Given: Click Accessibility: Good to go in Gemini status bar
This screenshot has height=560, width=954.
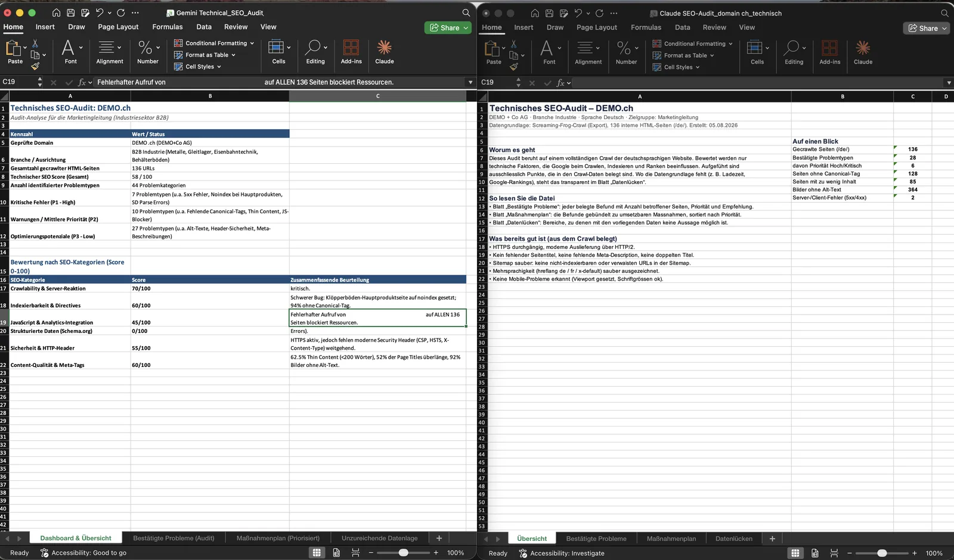Looking at the screenshot, I should point(83,553).
